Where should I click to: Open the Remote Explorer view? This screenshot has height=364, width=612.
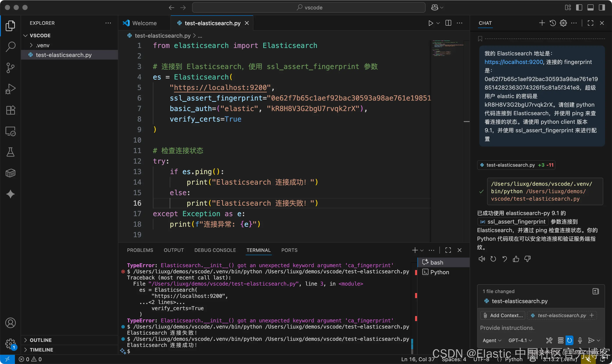tap(10, 131)
